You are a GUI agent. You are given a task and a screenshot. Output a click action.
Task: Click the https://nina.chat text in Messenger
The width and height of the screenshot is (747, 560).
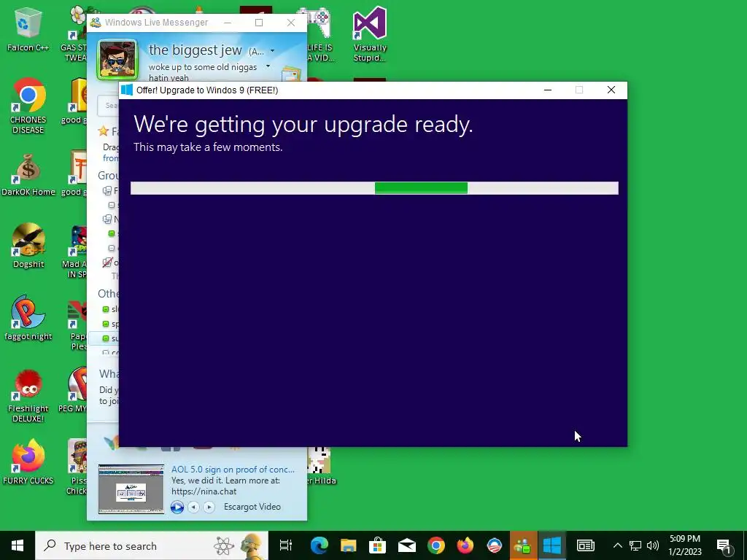(204, 491)
